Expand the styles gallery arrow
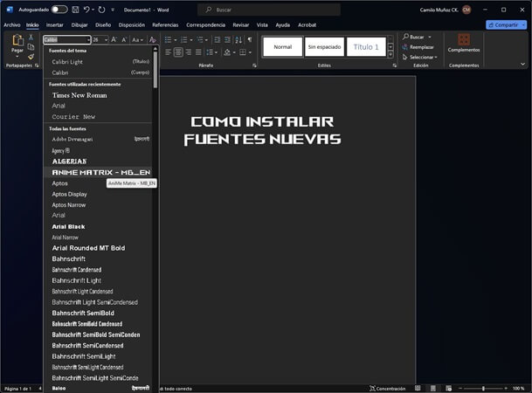532x393 pixels. (390, 54)
